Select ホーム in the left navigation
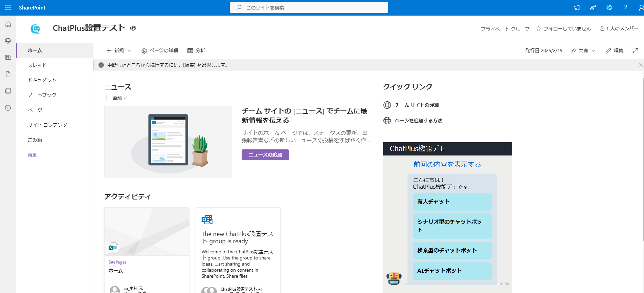 pyautogui.click(x=55, y=50)
